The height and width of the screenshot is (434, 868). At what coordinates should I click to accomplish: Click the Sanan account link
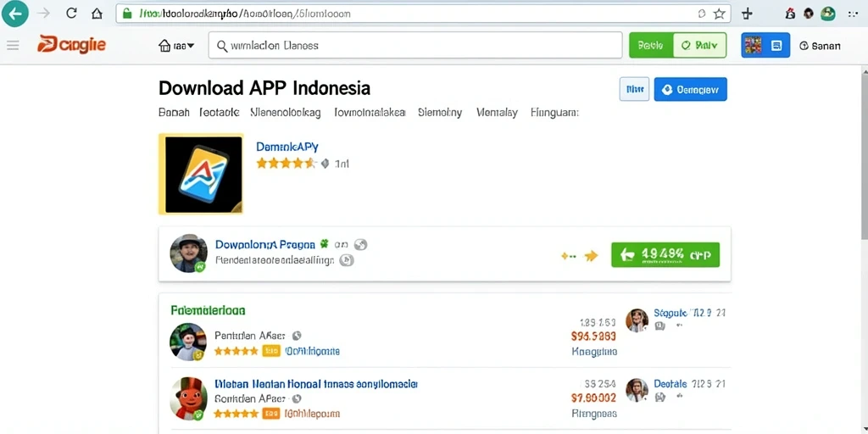(820, 46)
